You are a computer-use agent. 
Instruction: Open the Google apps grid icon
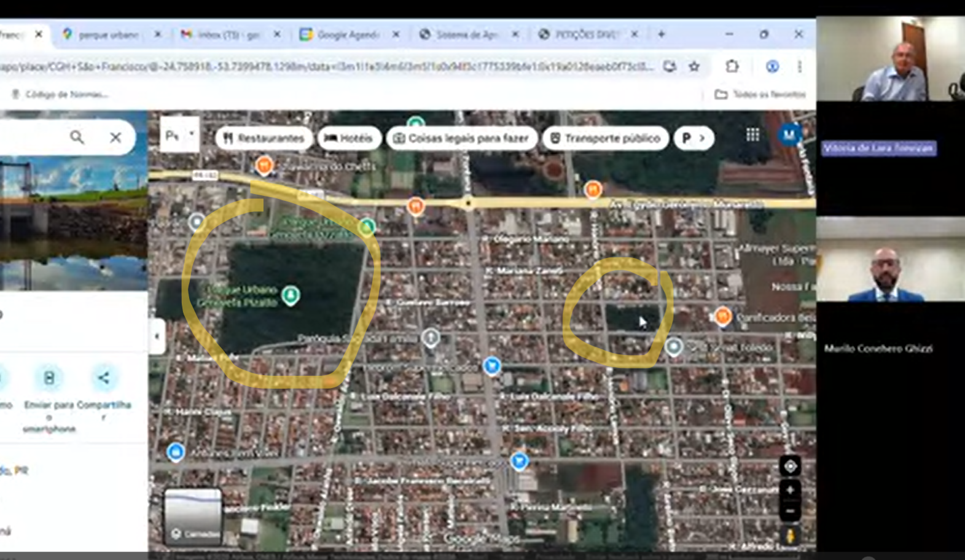pos(752,135)
